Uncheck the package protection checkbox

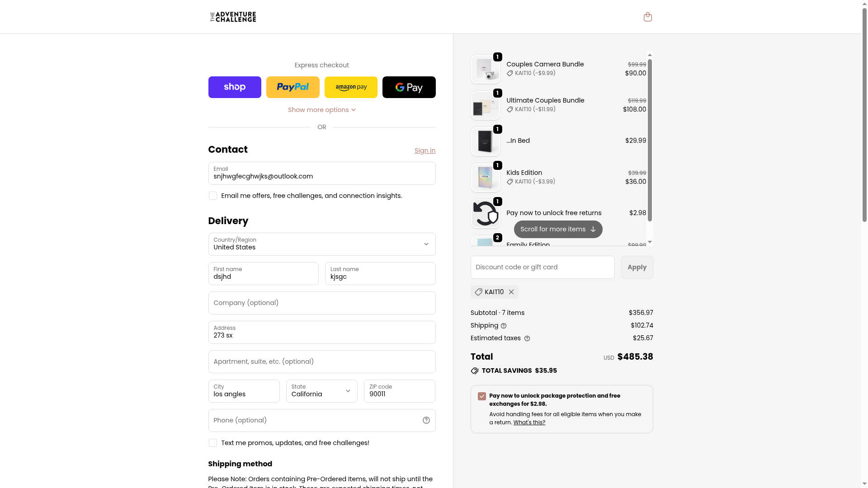[482, 396]
